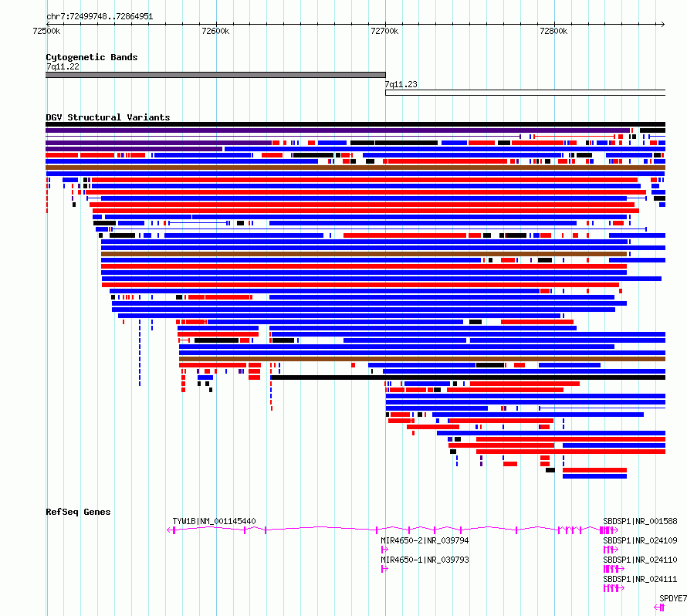This screenshot has width=687, height=616.
Task: Click the SPDYE7 gene label
Action: click(673, 598)
